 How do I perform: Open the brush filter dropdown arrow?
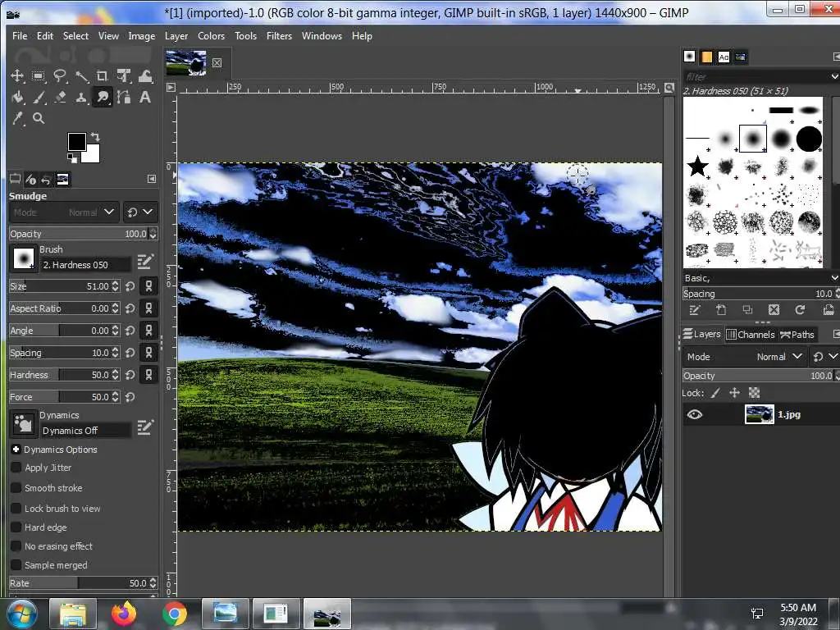tap(834, 76)
